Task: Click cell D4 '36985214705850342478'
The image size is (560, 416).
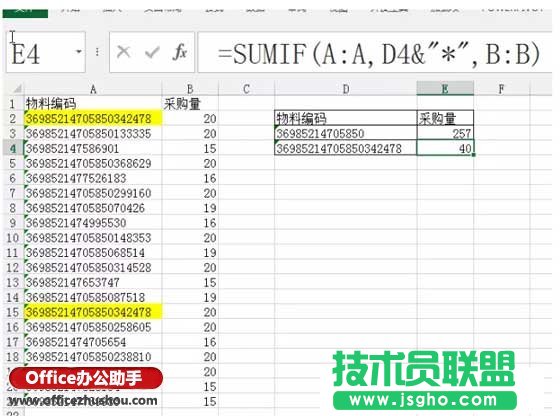Action: (345, 148)
